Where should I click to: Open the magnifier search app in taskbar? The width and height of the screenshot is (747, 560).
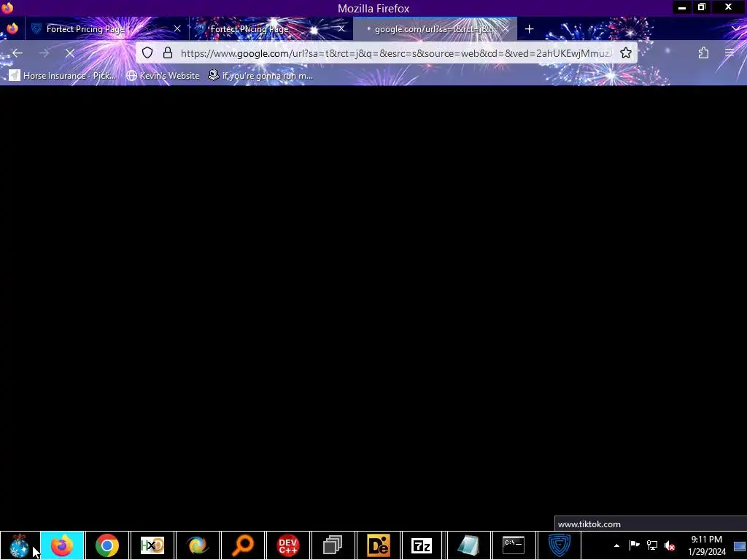point(243,545)
